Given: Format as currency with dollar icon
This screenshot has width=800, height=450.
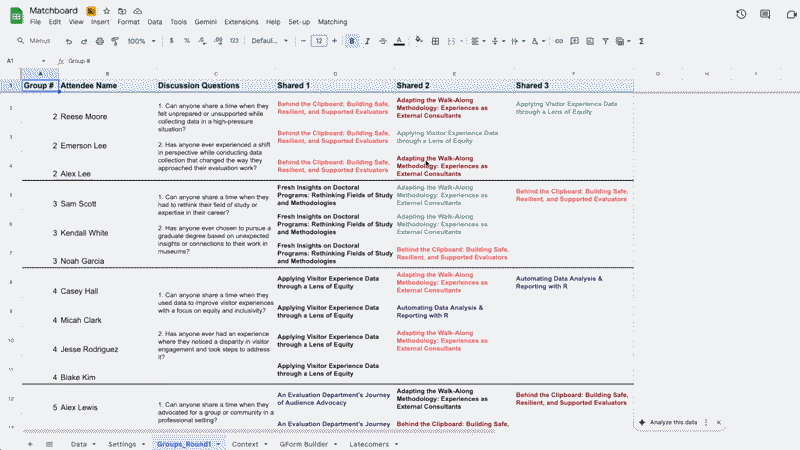Looking at the screenshot, I should [x=171, y=41].
